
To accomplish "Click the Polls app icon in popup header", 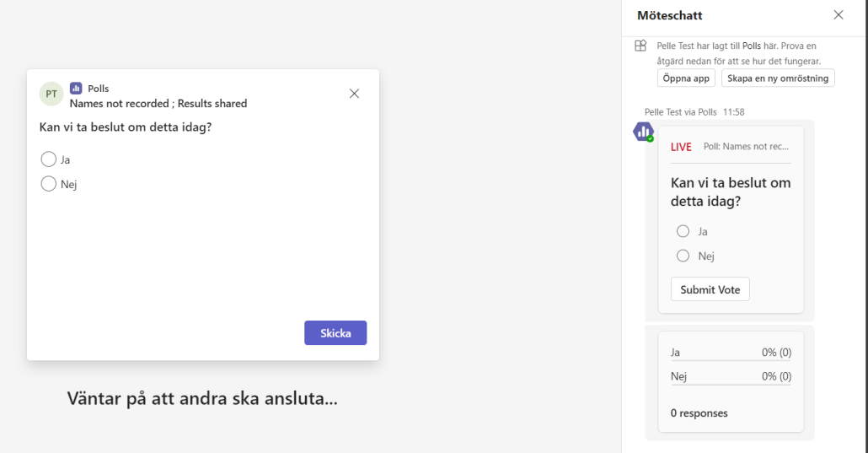I will tap(76, 89).
